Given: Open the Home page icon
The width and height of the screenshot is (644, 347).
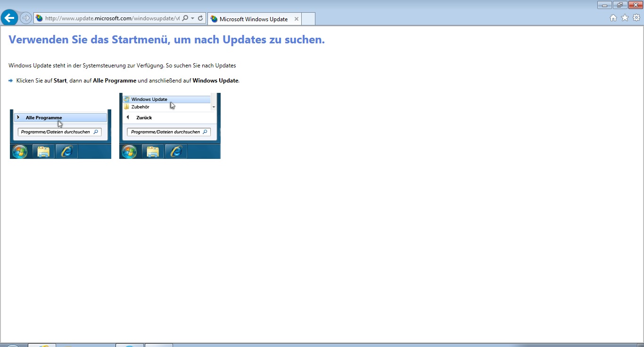Looking at the screenshot, I should tap(613, 18).
